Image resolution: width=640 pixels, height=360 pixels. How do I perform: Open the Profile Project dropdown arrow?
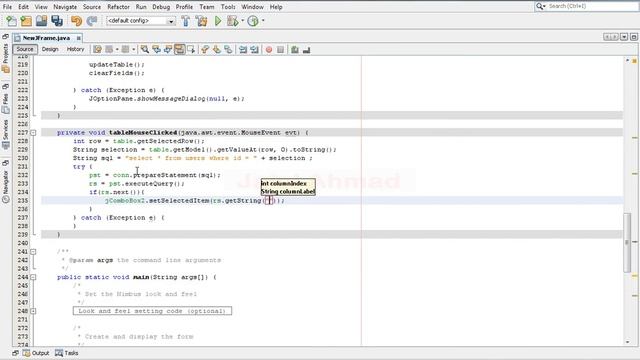point(263,21)
